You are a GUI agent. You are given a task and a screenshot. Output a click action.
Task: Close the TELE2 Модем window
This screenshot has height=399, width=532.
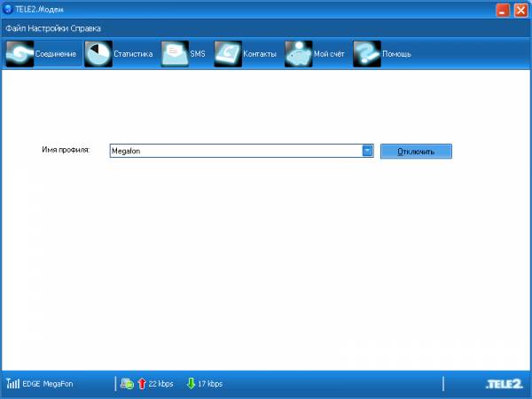click(520, 10)
